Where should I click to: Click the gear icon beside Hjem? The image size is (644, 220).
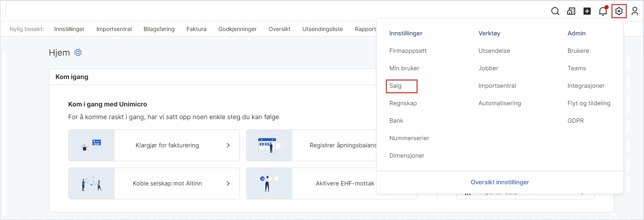[x=78, y=52]
